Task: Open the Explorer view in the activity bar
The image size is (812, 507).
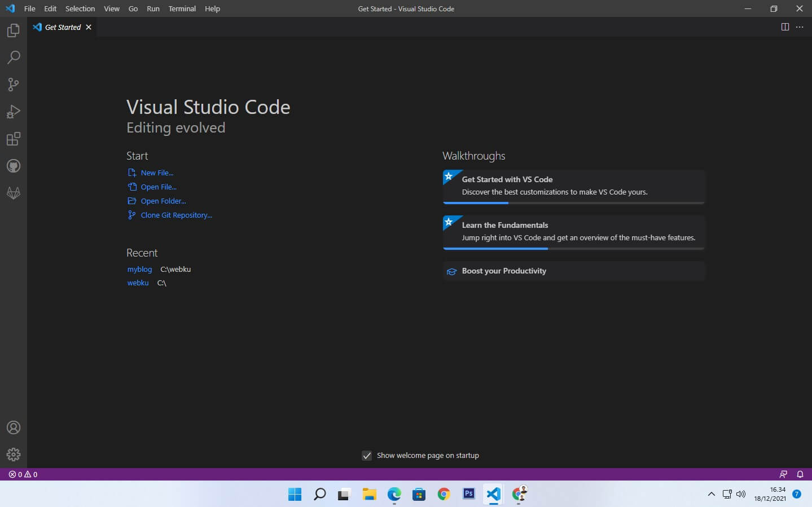Action: pos(13,30)
